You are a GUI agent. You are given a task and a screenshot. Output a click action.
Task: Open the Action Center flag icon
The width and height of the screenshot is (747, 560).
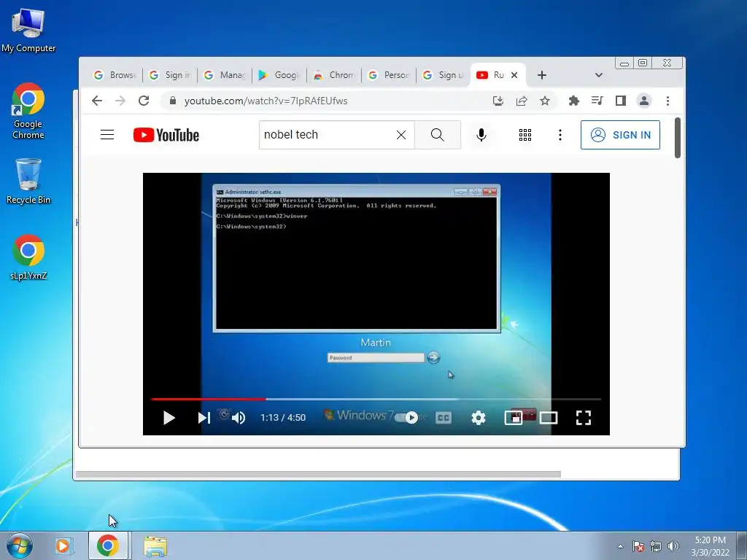coord(638,546)
